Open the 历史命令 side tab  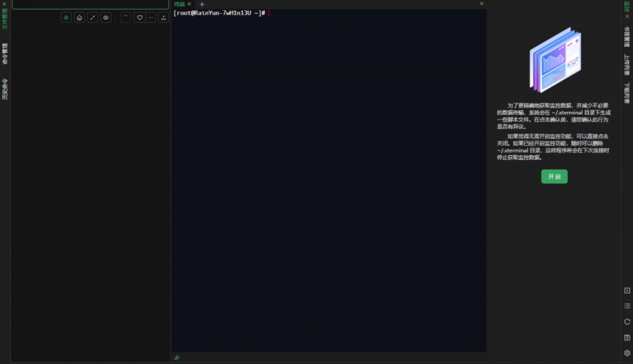click(x=5, y=89)
